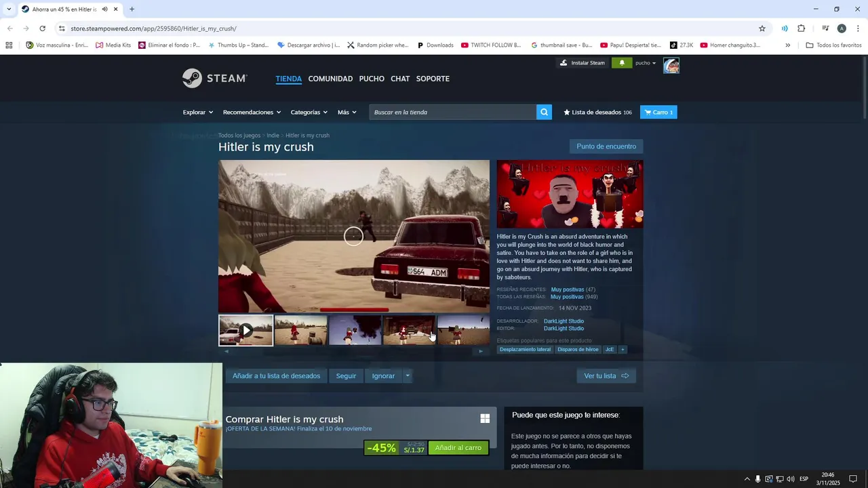Image resolution: width=868 pixels, height=488 pixels.
Task: Click the Indie breadcrumb link
Action: pyautogui.click(x=273, y=136)
